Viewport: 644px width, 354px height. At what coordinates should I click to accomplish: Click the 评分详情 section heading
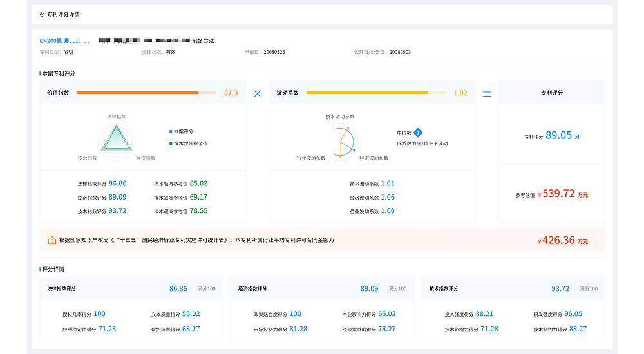[x=53, y=270]
